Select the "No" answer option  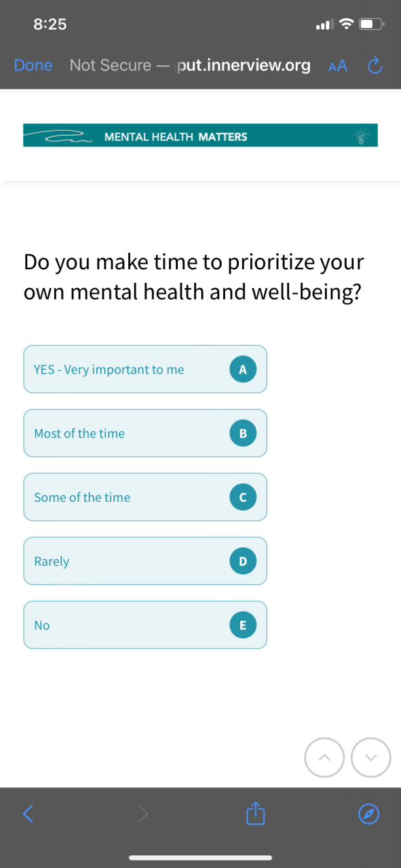click(145, 625)
